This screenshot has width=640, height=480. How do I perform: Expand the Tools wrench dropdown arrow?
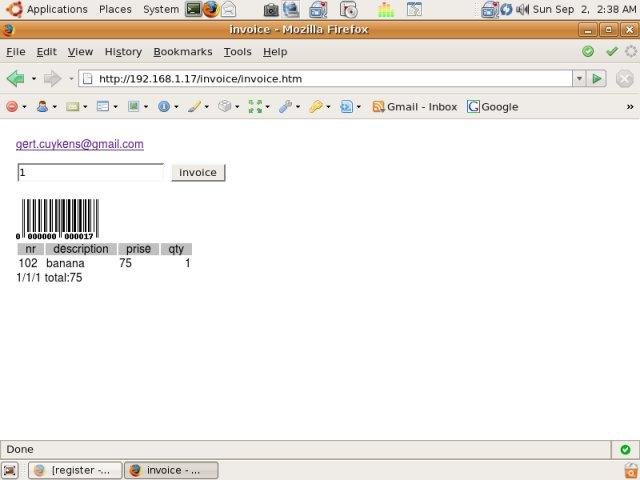click(298, 107)
